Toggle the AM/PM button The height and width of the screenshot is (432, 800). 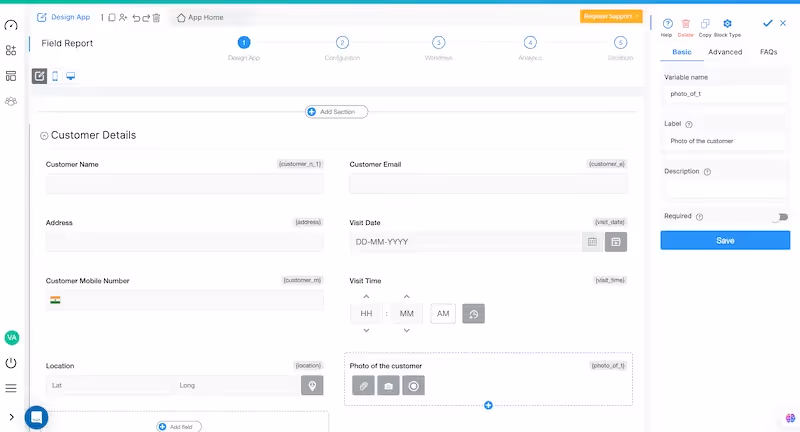coord(443,313)
